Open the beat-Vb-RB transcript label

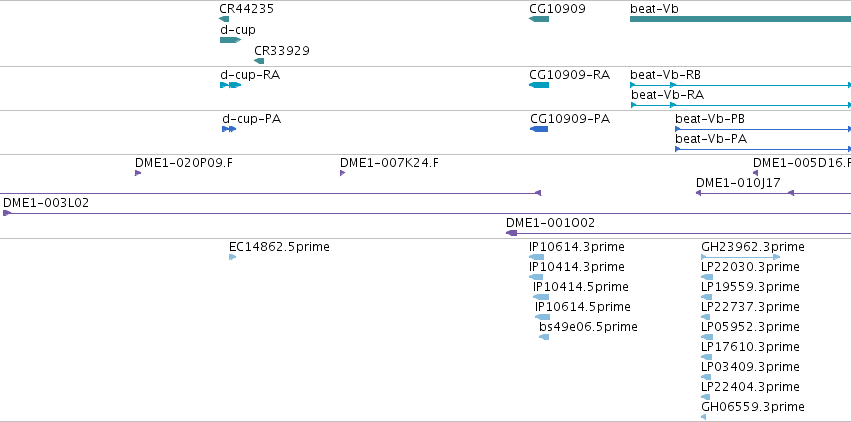coord(665,74)
